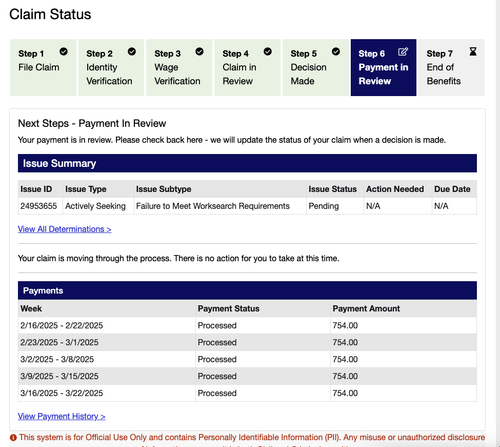
Task: Select the Step 6 Payment in Review tab
Action: (x=383, y=68)
